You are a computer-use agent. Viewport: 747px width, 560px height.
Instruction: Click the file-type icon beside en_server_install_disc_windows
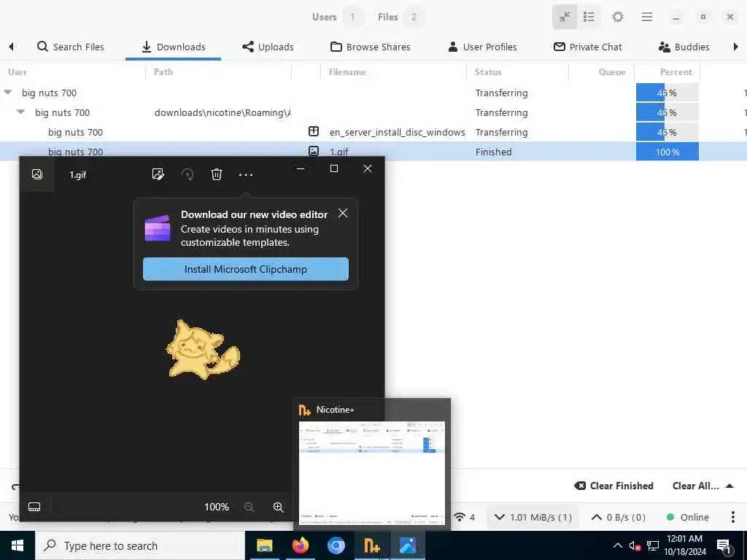coord(314,131)
